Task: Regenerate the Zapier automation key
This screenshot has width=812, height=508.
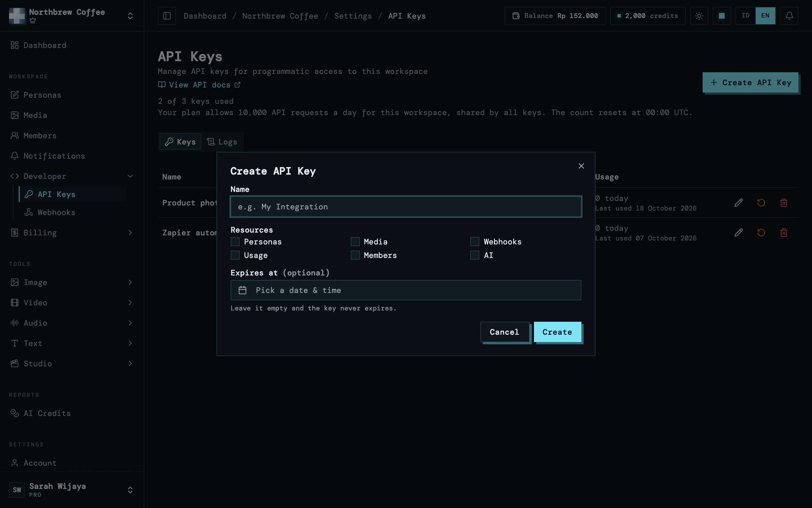Action: pos(761,233)
